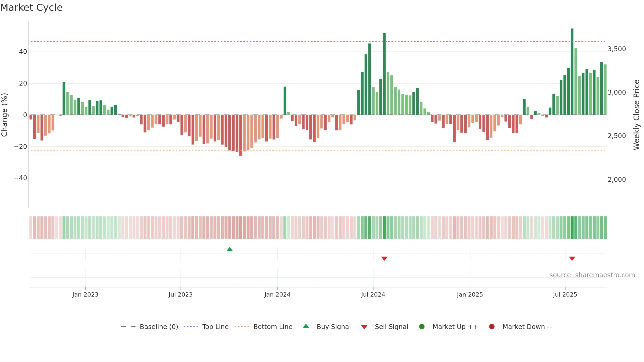644x362 pixels.
Task: Click the Jan 2025 axis label
Action: click(470, 295)
